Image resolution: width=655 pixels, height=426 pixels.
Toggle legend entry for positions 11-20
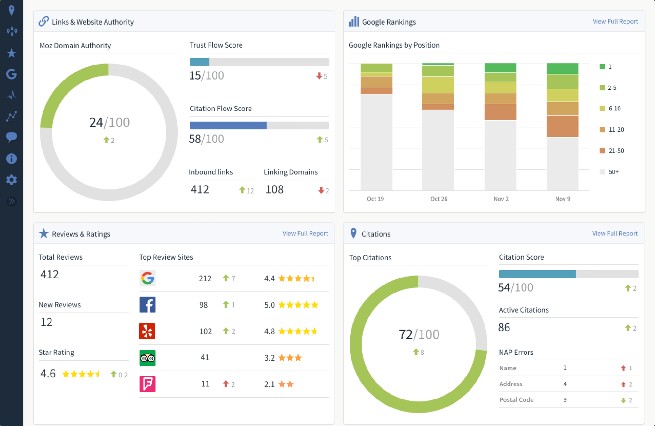click(612, 129)
